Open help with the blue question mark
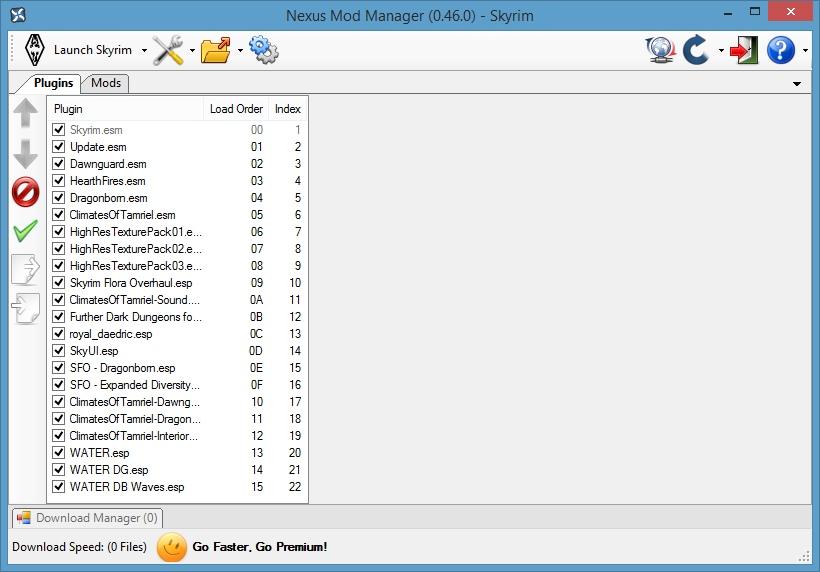 (x=781, y=50)
